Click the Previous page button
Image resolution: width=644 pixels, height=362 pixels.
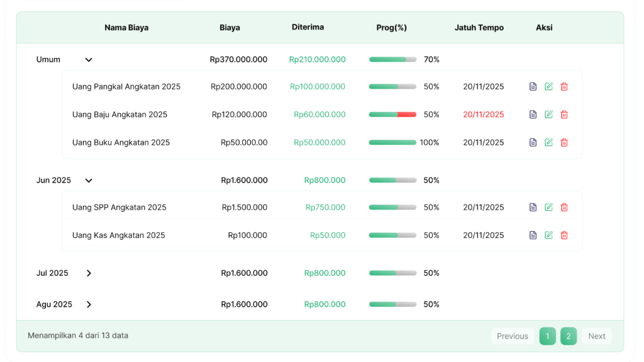pyautogui.click(x=512, y=336)
